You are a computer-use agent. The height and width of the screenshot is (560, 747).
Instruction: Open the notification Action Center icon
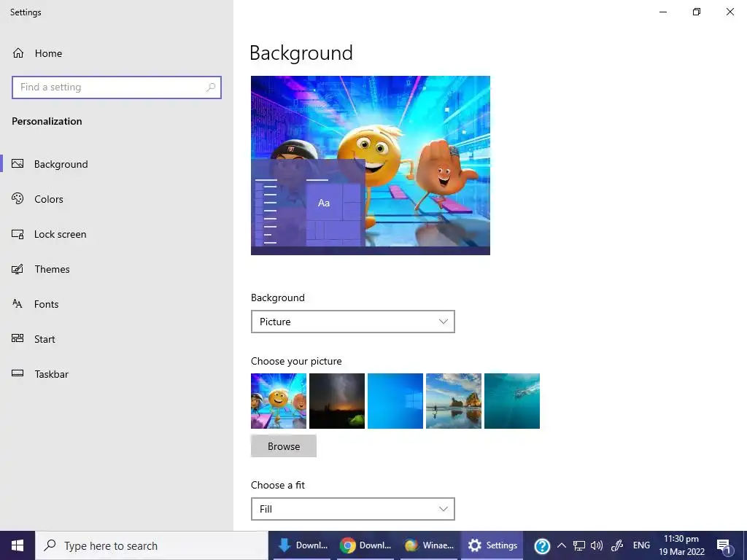click(724, 545)
